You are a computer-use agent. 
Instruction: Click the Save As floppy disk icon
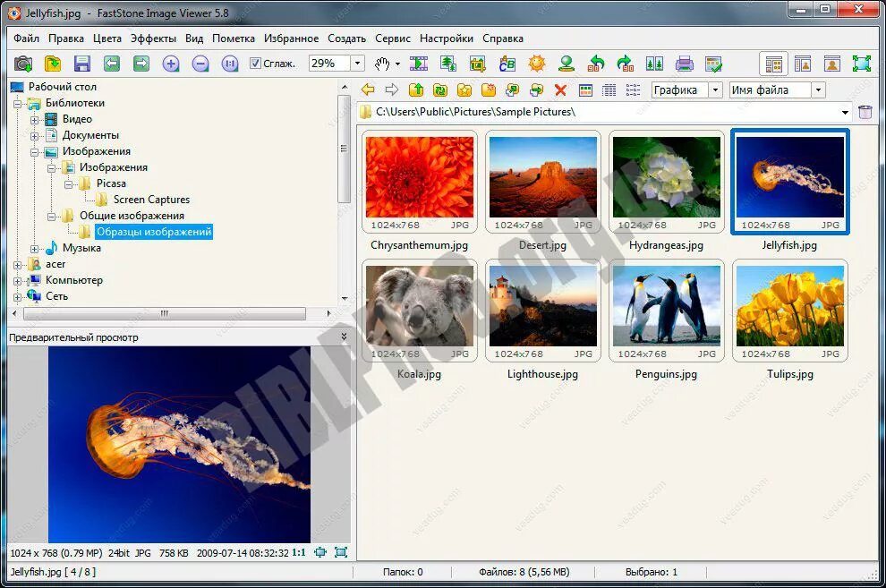pyautogui.click(x=82, y=64)
